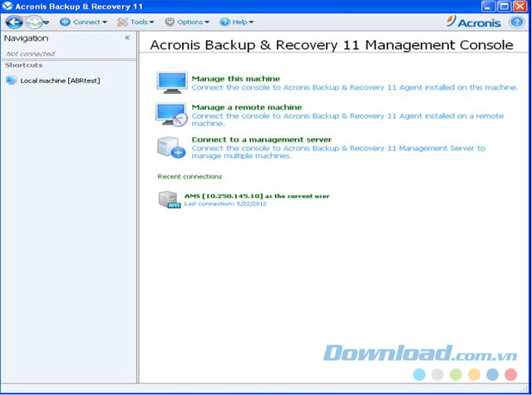Image resolution: width=532 pixels, height=395 pixels.
Task: Click the Back navigation arrow button
Action: [x=14, y=22]
